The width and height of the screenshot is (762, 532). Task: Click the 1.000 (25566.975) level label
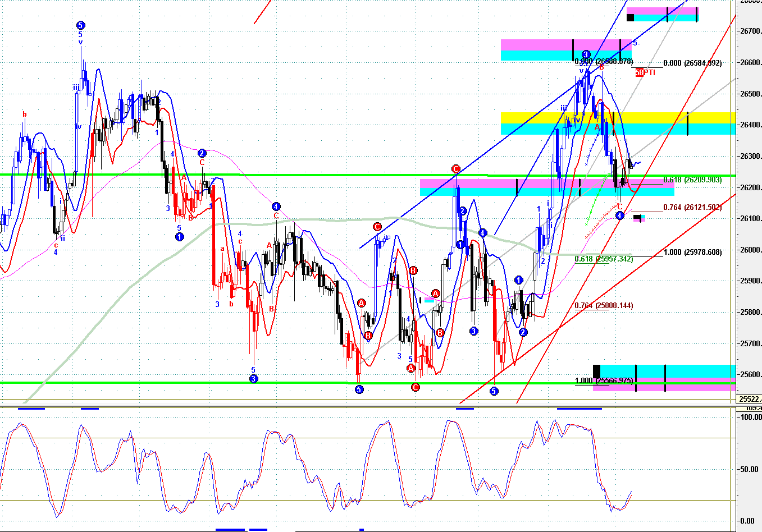(x=604, y=381)
